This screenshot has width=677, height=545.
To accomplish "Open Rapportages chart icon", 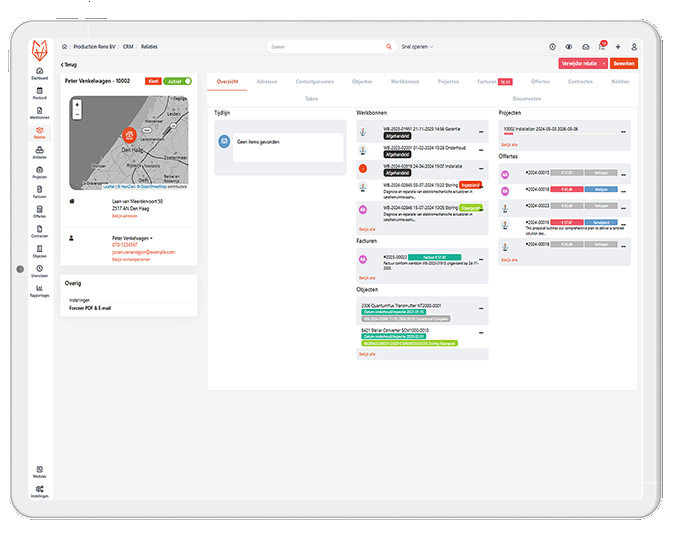I will coord(39,291).
